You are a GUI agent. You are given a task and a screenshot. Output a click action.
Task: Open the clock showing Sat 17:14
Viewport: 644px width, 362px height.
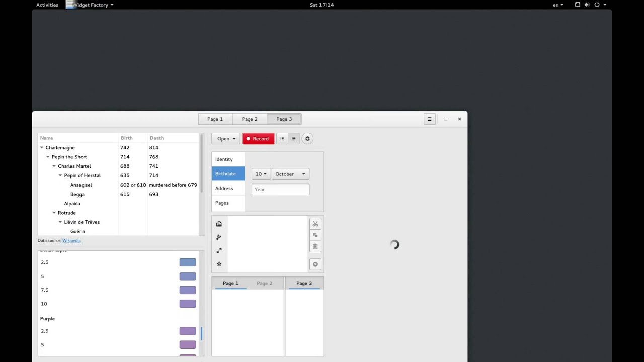click(x=322, y=5)
